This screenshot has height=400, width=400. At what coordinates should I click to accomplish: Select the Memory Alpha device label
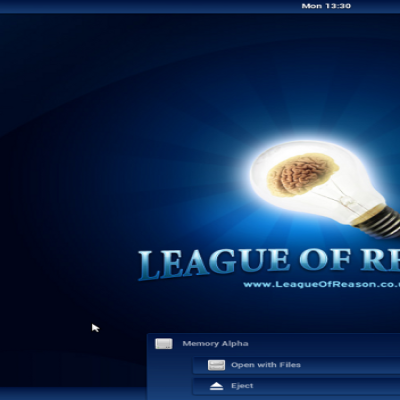tap(215, 344)
